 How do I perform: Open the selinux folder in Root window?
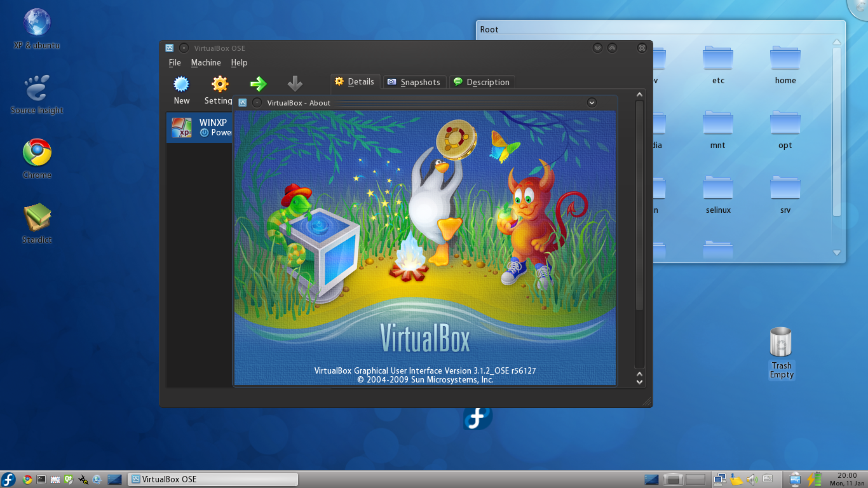pyautogui.click(x=718, y=194)
